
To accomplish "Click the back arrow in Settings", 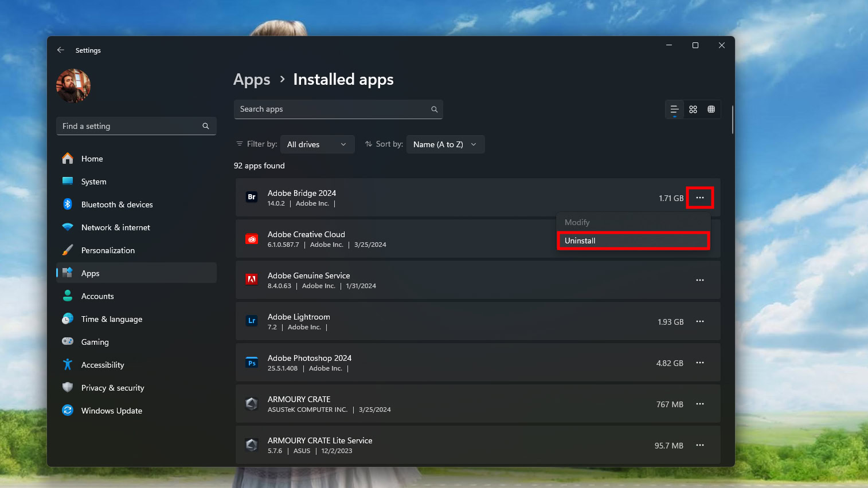I will click(61, 50).
